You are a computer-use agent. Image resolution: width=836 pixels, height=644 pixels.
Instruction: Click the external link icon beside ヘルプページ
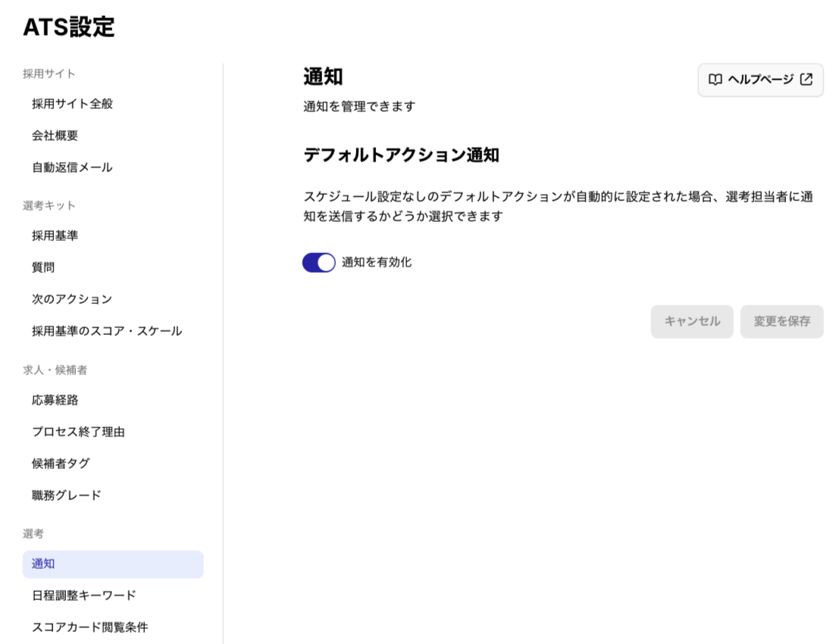[x=806, y=80]
